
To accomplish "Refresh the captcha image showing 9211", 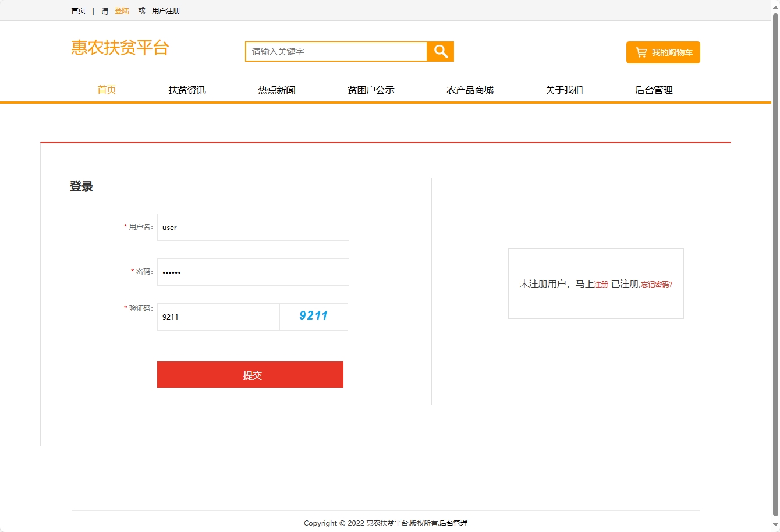I will coord(313,316).
